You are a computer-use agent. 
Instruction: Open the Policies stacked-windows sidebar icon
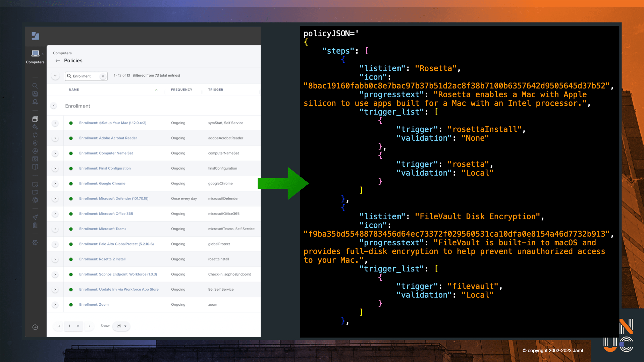click(35, 119)
